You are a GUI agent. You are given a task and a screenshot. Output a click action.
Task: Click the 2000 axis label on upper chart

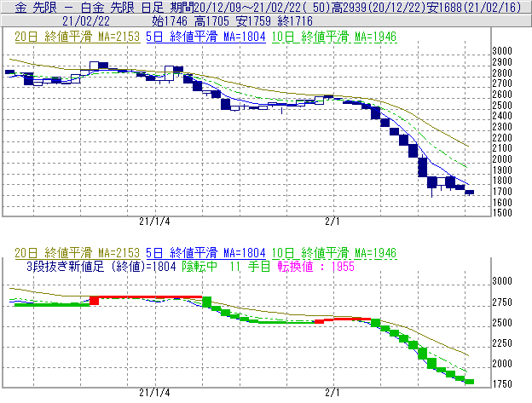pos(502,159)
